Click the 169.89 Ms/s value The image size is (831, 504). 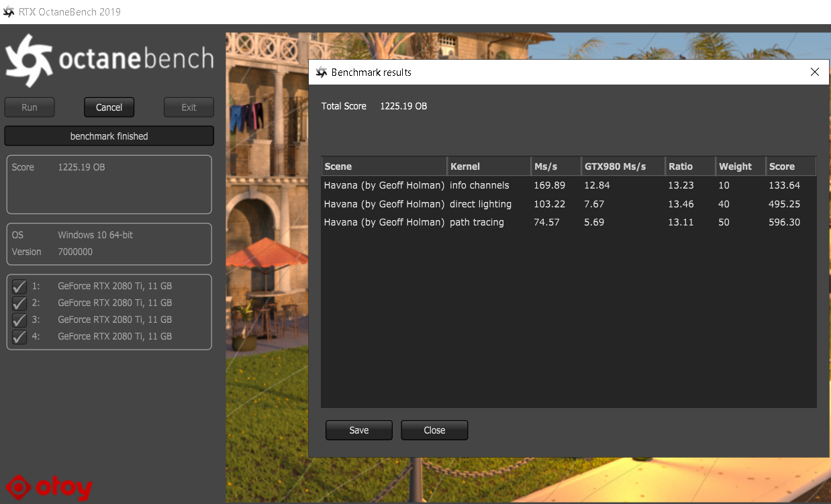coord(549,185)
